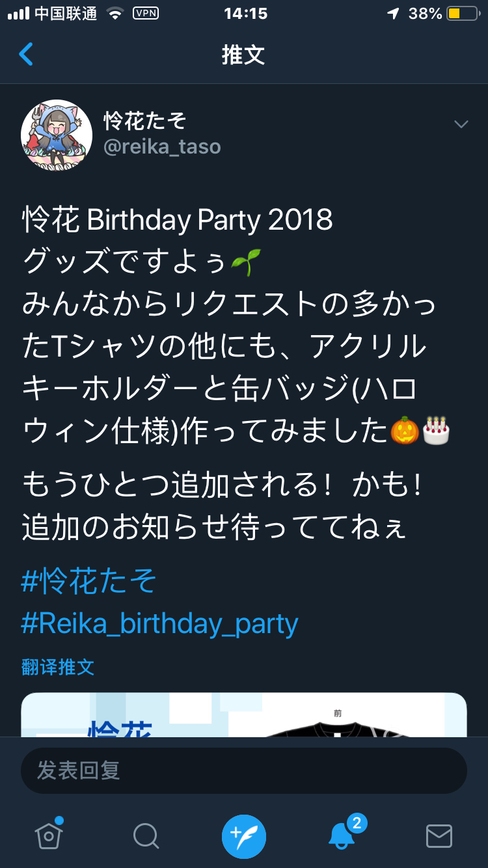
Task: Tap 翻译推文 to translate the tweet
Action: (58, 666)
